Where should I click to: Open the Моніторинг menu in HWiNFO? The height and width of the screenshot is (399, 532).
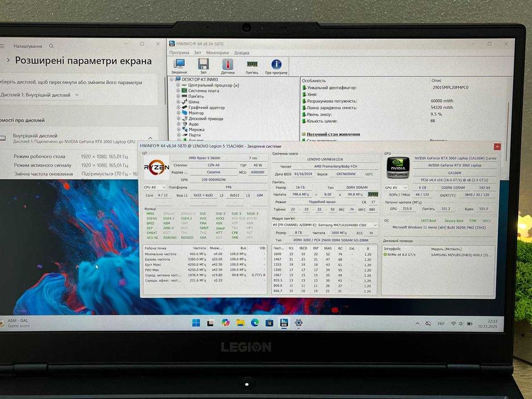(x=218, y=52)
